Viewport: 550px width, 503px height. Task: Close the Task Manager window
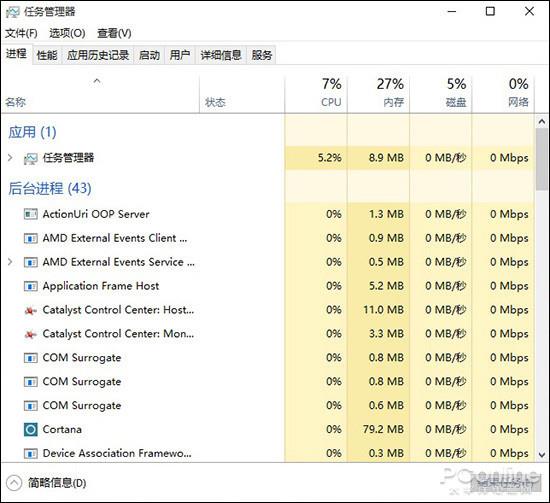(529, 12)
